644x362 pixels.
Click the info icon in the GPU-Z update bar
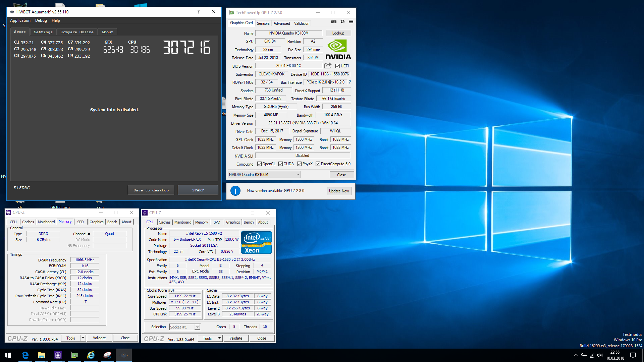pyautogui.click(x=235, y=191)
